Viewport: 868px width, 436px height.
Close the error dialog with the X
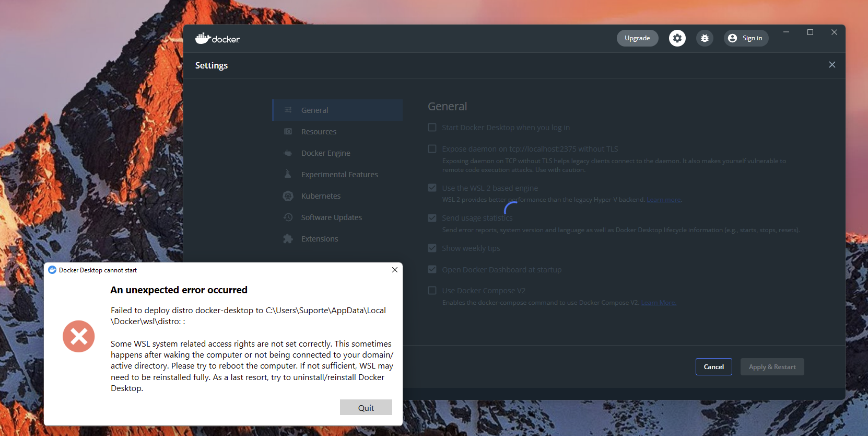pyautogui.click(x=395, y=270)
